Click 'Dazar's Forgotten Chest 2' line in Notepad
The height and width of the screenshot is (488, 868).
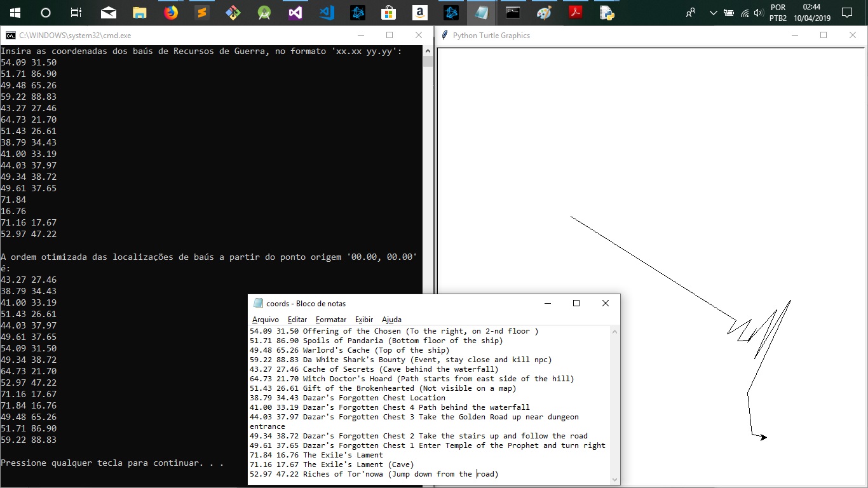(x=419, y=436)
